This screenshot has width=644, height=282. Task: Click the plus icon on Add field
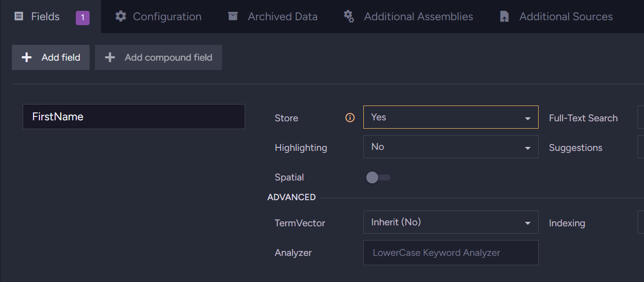click(27, 58)
